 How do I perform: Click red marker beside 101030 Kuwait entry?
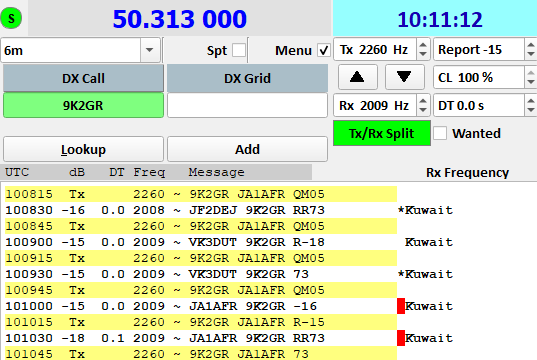coord(401,338)
